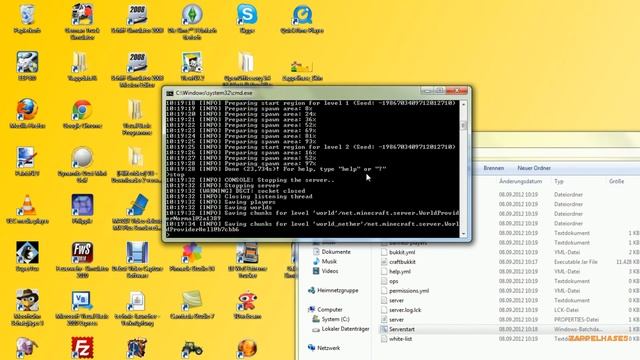
Task: Select the bukkit.yml file
Action: coord(402,252)
